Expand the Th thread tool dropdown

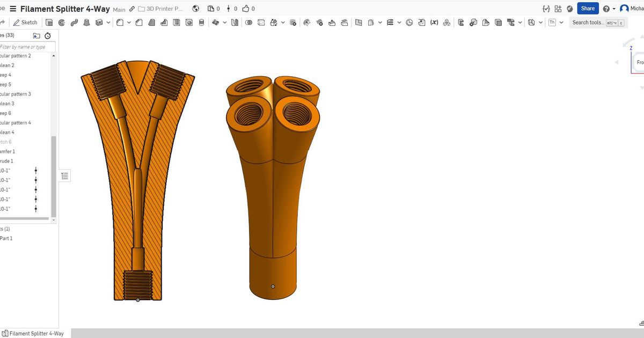click(561, 23)
